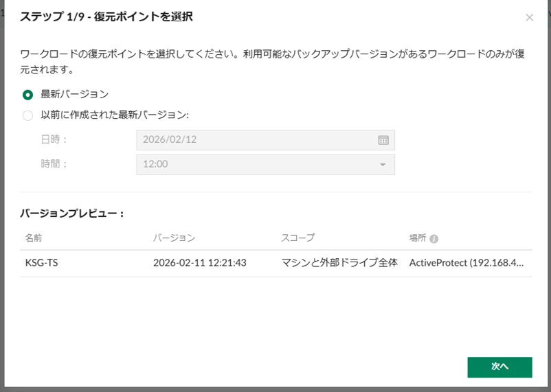
Task: Open the calendar picker icon
Action: click(x=383, y=140)
